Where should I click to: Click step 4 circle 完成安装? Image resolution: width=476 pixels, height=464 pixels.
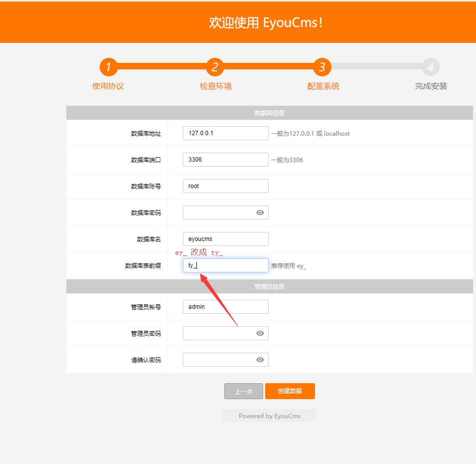tap(431, 67)
